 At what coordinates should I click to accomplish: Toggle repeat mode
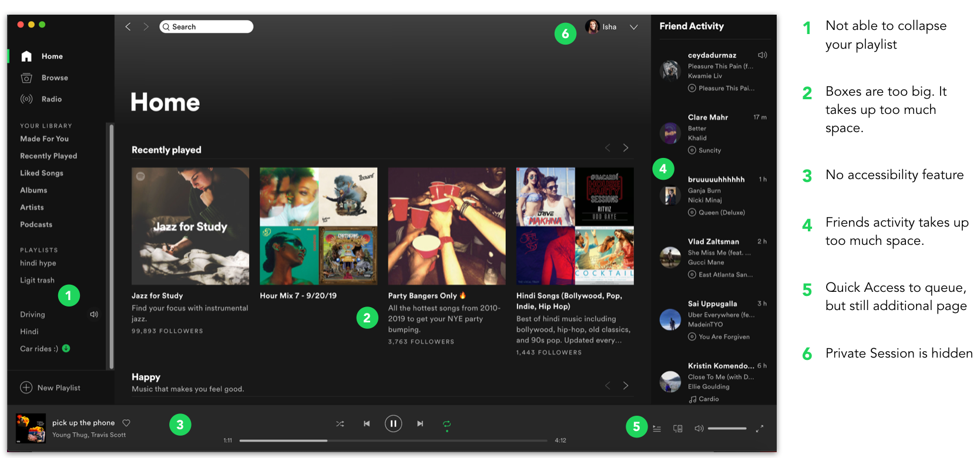click(x=447, y=424)
